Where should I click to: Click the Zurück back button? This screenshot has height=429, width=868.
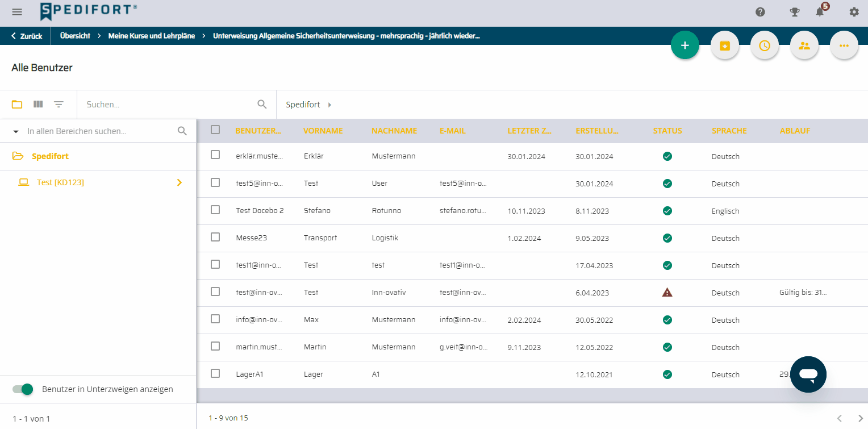pyautogui.click(x=26, y=36)
